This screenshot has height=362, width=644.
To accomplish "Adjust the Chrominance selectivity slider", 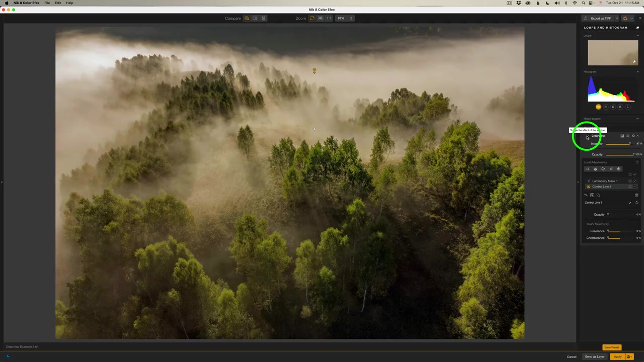I will pos(620,238).
